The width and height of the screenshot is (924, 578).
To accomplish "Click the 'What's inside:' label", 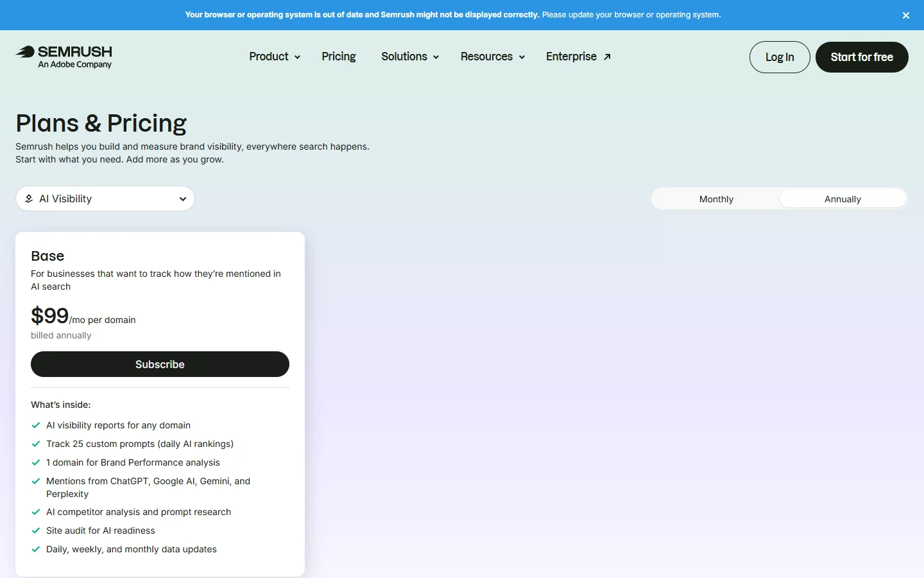I will pyautogui.click(x=61, y=405).
